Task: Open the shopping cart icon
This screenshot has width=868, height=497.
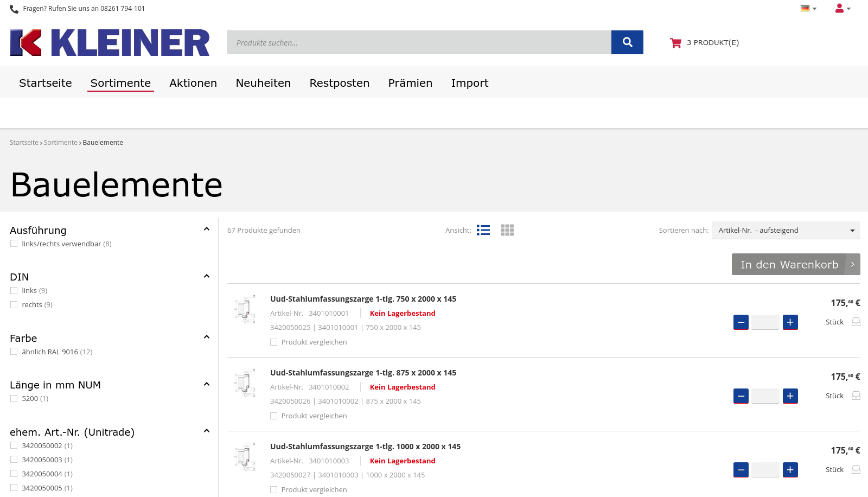Action: click(675, 42)
